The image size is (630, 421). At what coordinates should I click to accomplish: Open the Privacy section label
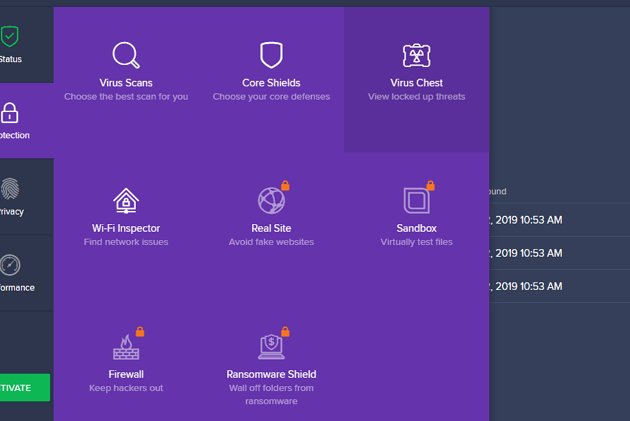[12, 212]
